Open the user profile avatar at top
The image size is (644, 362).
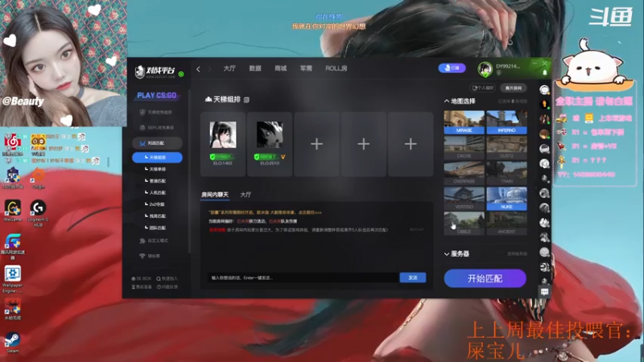pos(485,69)
